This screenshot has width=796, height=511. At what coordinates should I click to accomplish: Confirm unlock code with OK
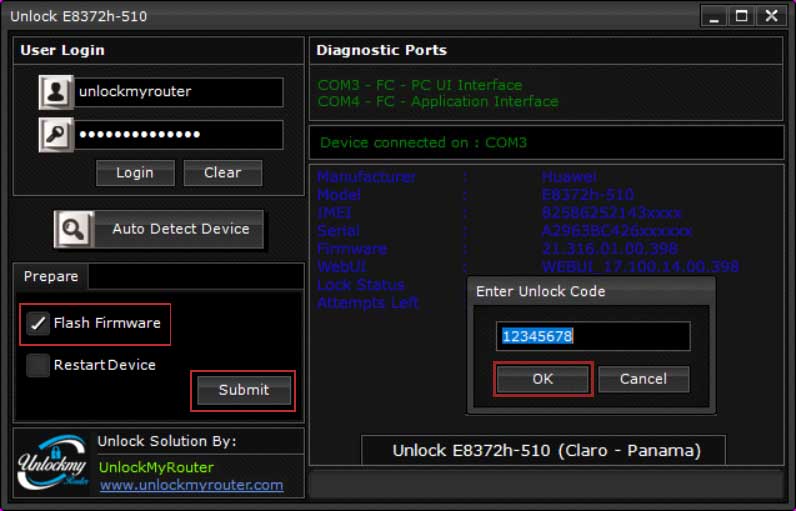click(543, 379)
